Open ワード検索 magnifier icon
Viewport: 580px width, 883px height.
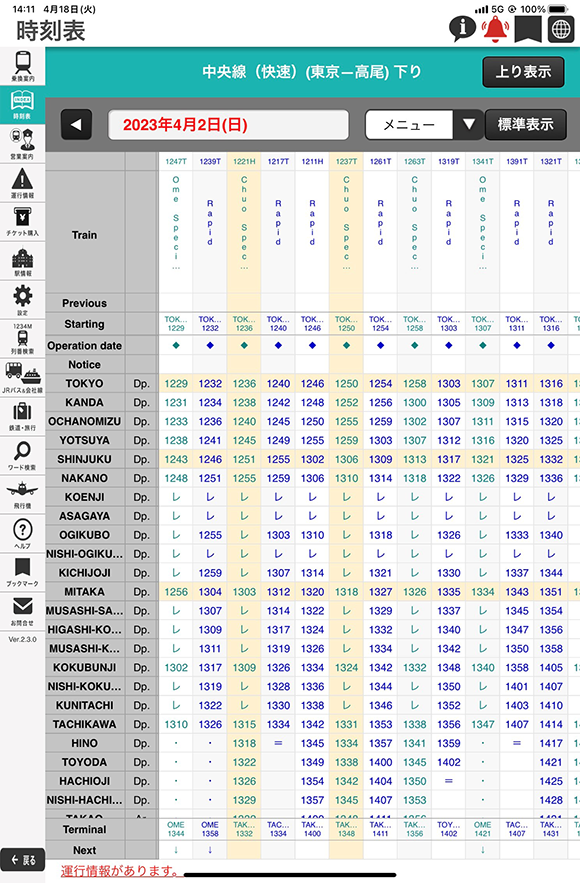(23, 456)
